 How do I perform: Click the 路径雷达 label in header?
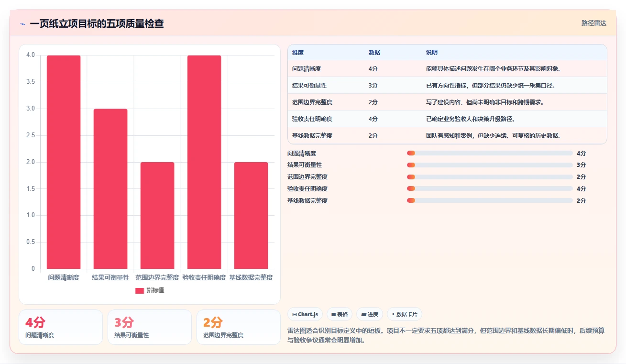pos(593,23)
